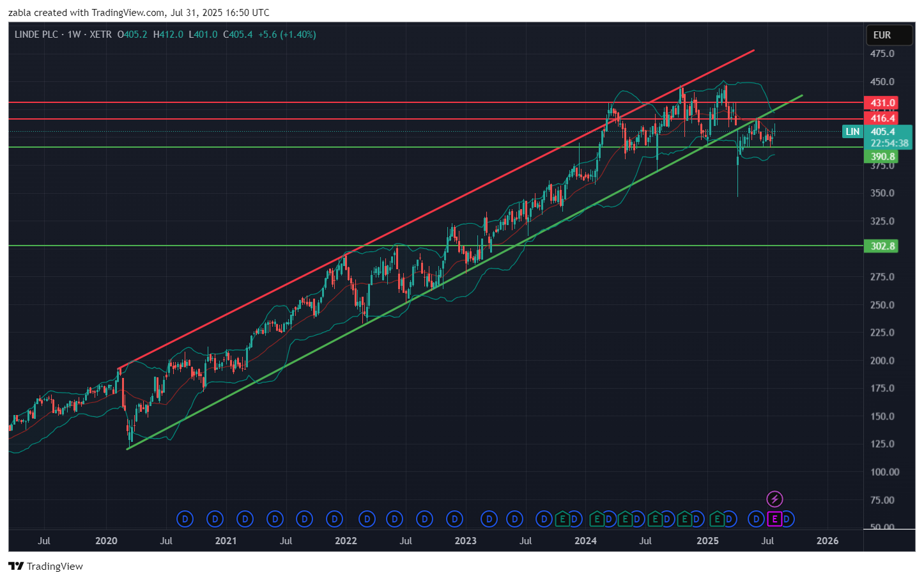The height and width of the screenshot is (580, 924).
Task: Click the purple lightning bolt event icon
Action: pos(774,499)
